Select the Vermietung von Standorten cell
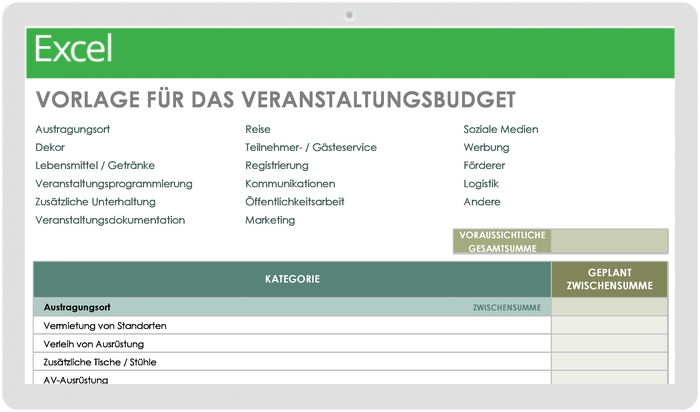 (x=292, y=326)
